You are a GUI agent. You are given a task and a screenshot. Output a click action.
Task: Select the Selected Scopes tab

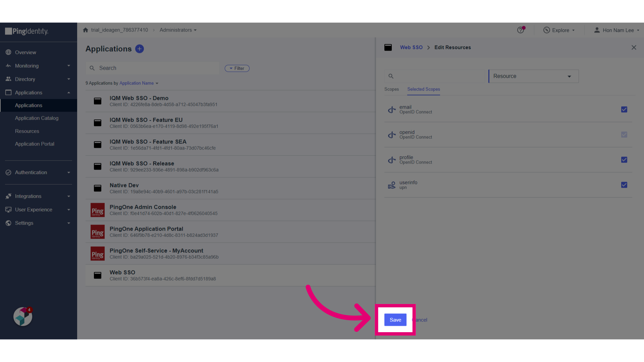tap(424, 89)
